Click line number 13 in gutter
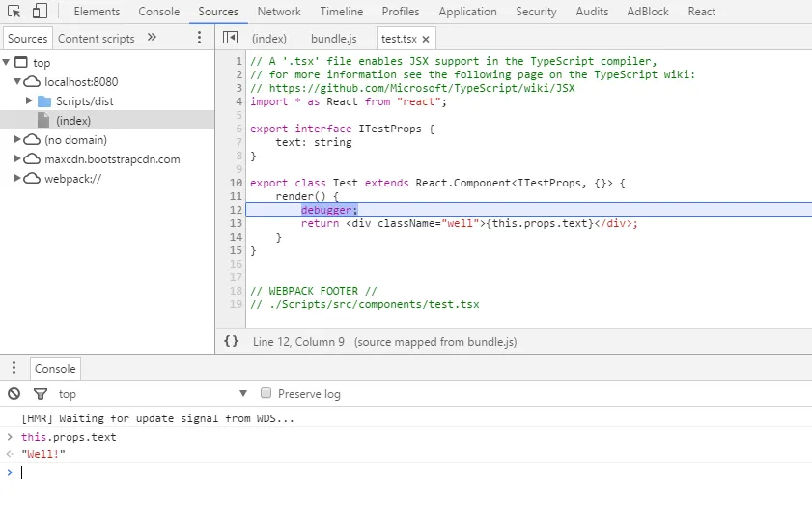Image resolution: width=812 pixels, height=515 pixels. tap(236, 223)
